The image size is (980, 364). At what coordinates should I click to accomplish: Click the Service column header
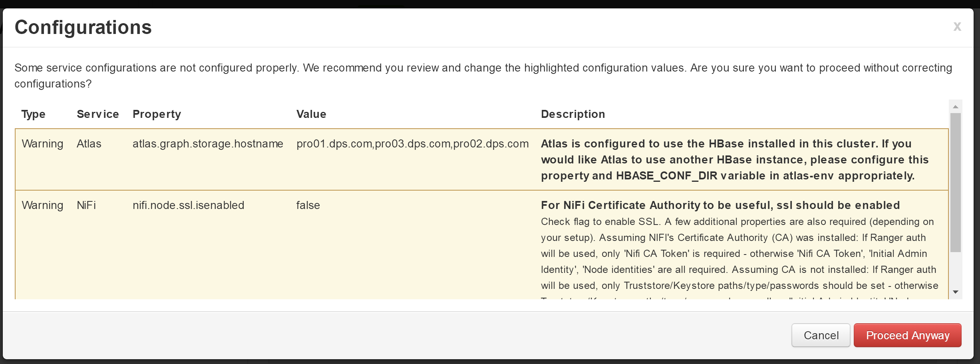pyautogui.click(x=98, y=114)
